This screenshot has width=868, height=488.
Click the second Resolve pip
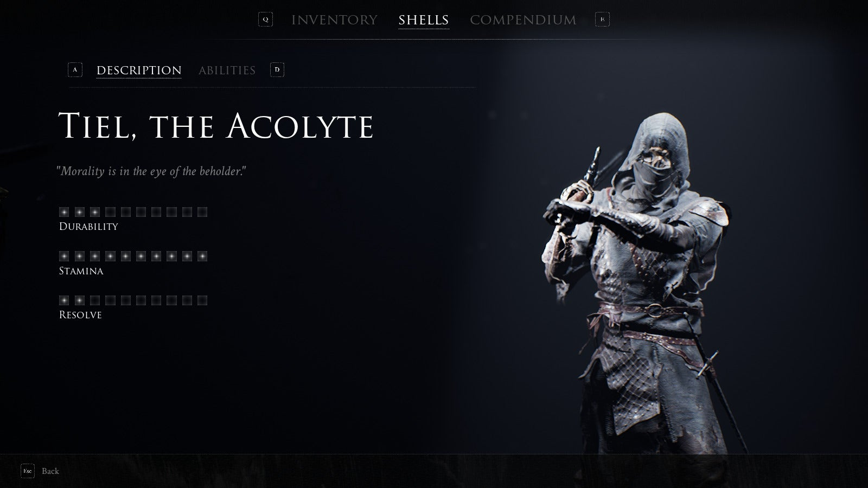click(x=80, y=300)
